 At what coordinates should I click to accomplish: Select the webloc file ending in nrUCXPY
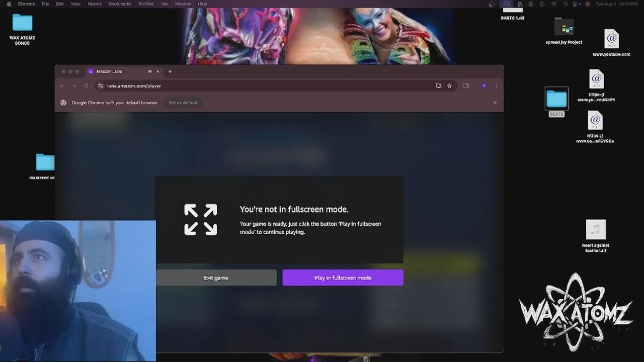coord(596,86)
